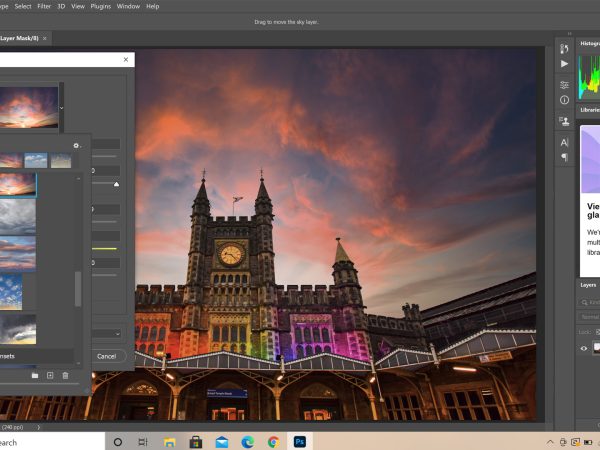Click create new sky plus icon
This screenshot has width=600, height=450.
[50, 375]
